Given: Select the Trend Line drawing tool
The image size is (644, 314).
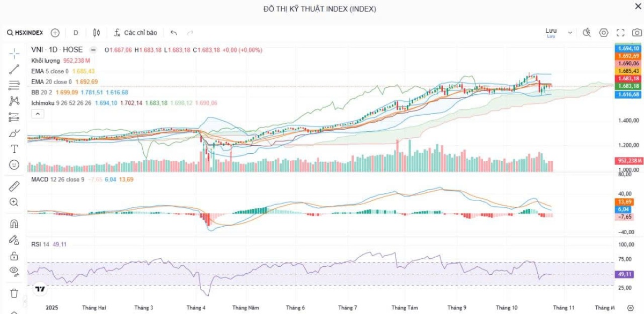Looking at the screenshot, I should 13,68.
